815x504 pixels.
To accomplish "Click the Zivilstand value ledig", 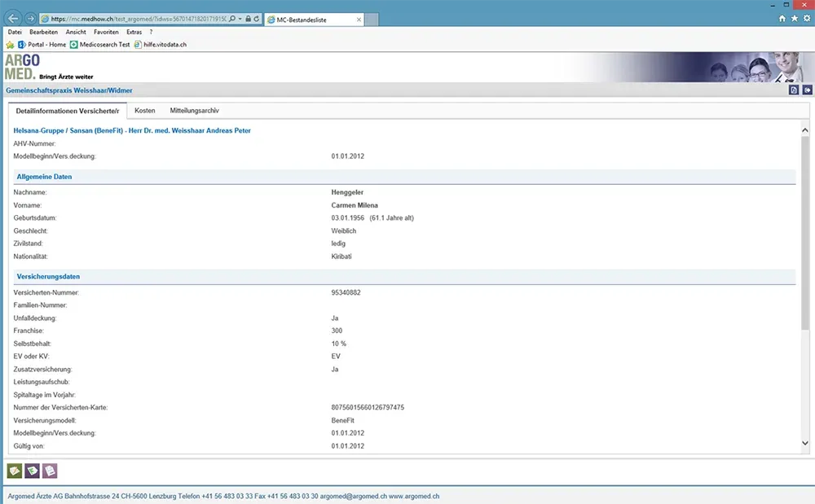I will coord(338,243).
